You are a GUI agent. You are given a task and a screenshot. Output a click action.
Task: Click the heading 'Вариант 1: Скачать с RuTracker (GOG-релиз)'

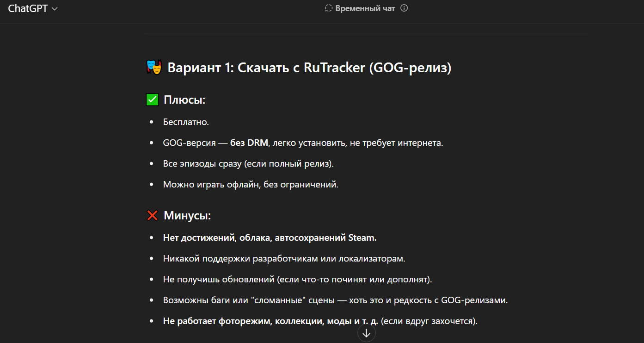point(309,68)
